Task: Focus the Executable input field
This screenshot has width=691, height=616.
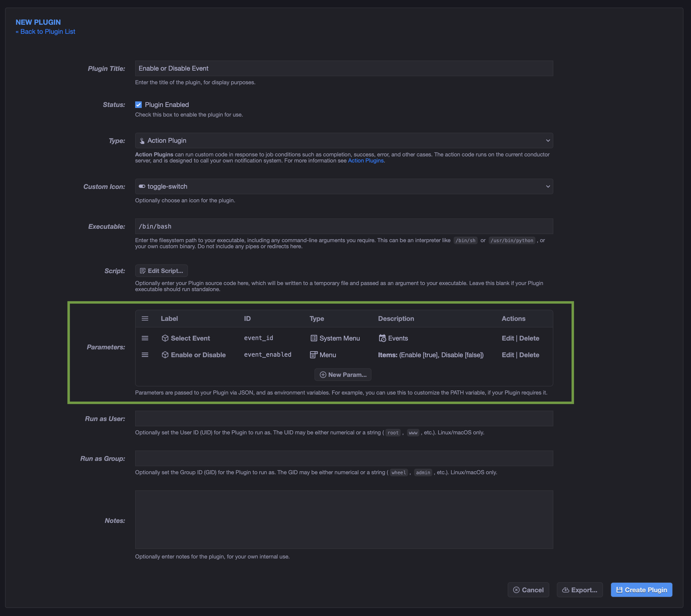Action: pos(344,227)
